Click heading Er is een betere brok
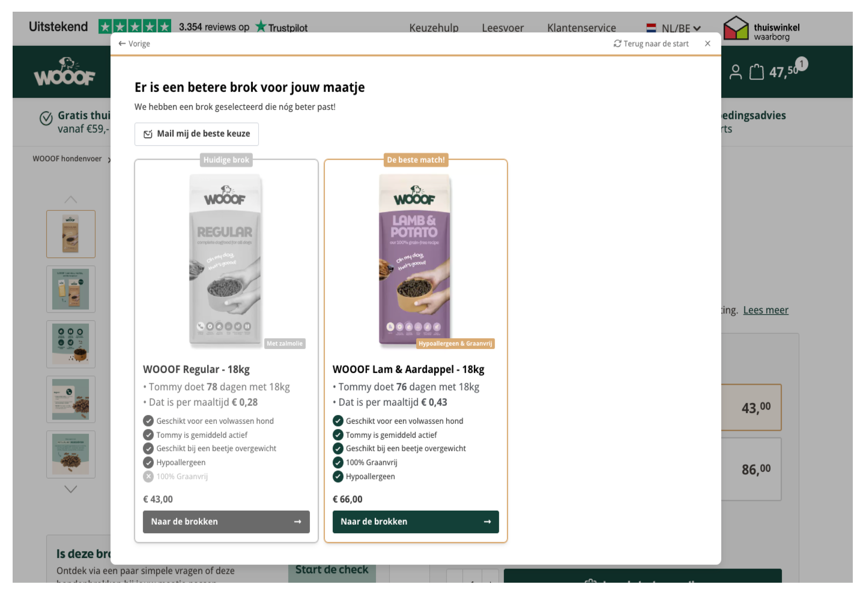 tap(250, 88)
